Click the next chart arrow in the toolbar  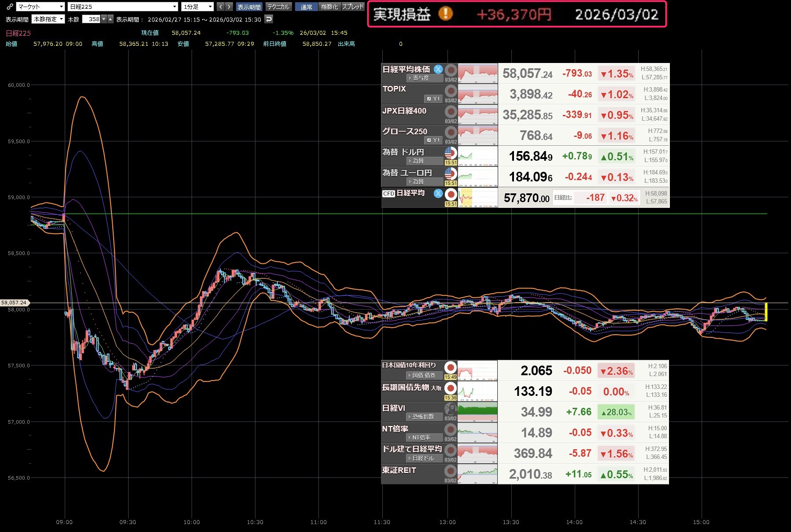[x=229, y=7]
